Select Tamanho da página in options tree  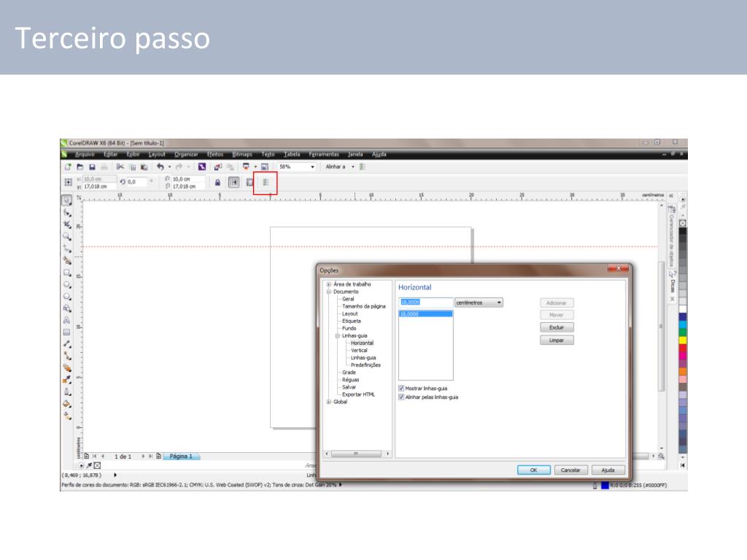pos(364,306)
